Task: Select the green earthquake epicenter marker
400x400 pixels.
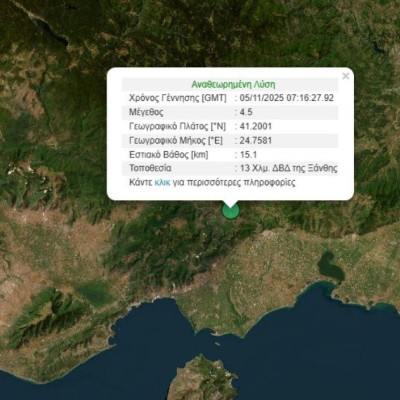Action: click(230, 211)
